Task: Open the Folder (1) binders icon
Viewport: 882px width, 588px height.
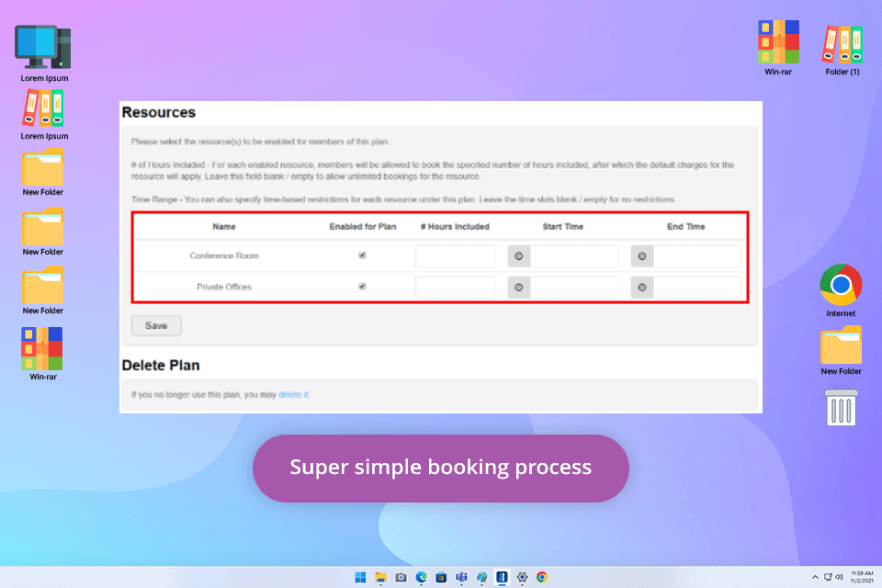Action: 842,44
